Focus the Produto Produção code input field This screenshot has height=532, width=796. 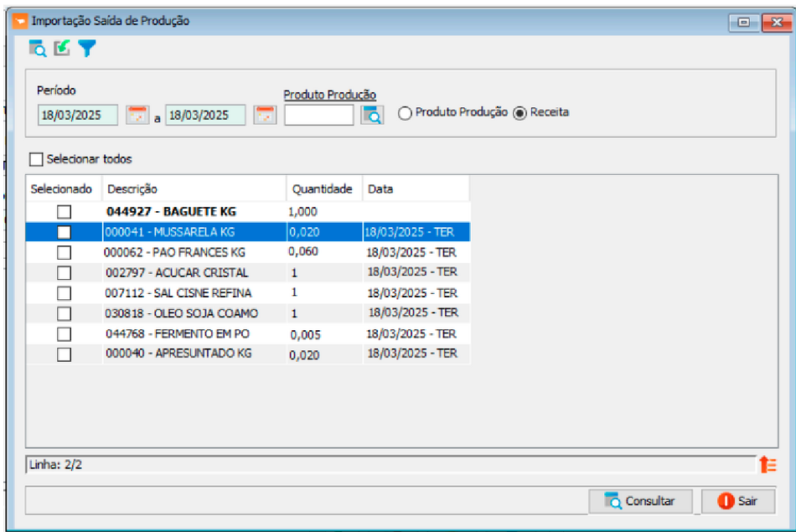click(318, 115)
